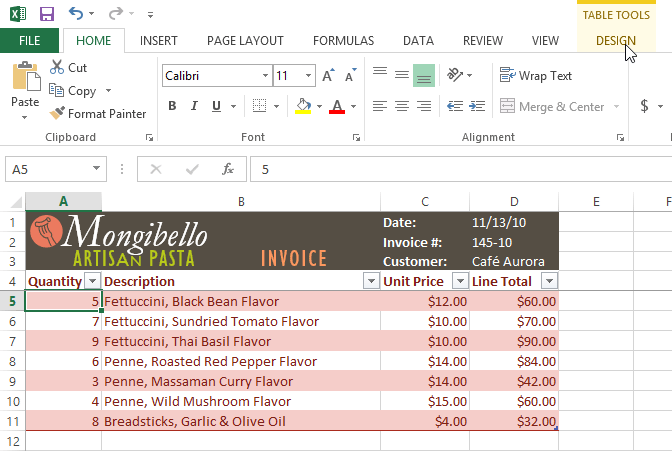
Task: Open the PAGE LAYOUT tab
Action: [x=245, y=41]
